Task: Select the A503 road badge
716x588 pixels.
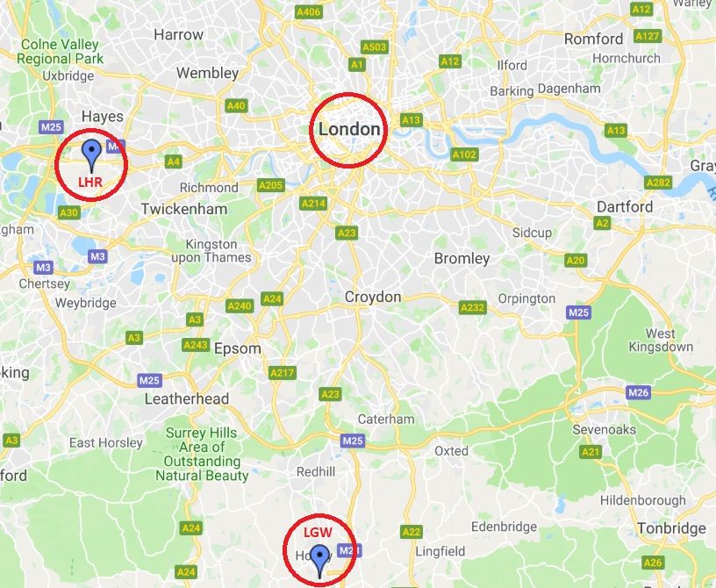Action: (x=375, y=47)
